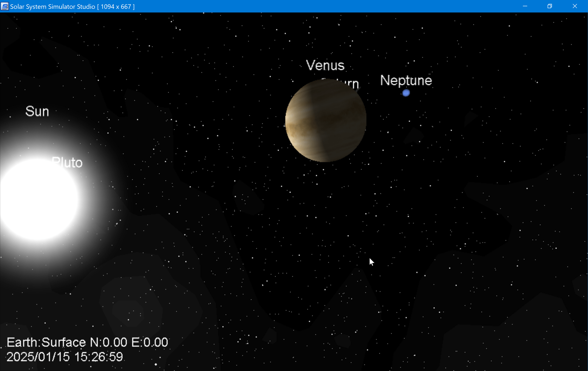Click the Solar System Simulator app icon
This screenshot has width=588, height=371.
5,6
